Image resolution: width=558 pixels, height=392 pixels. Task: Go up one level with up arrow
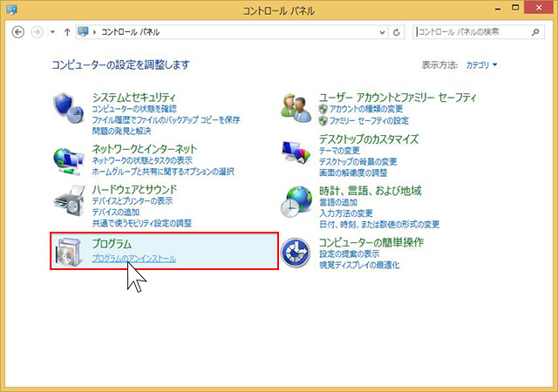coord(67,32)
